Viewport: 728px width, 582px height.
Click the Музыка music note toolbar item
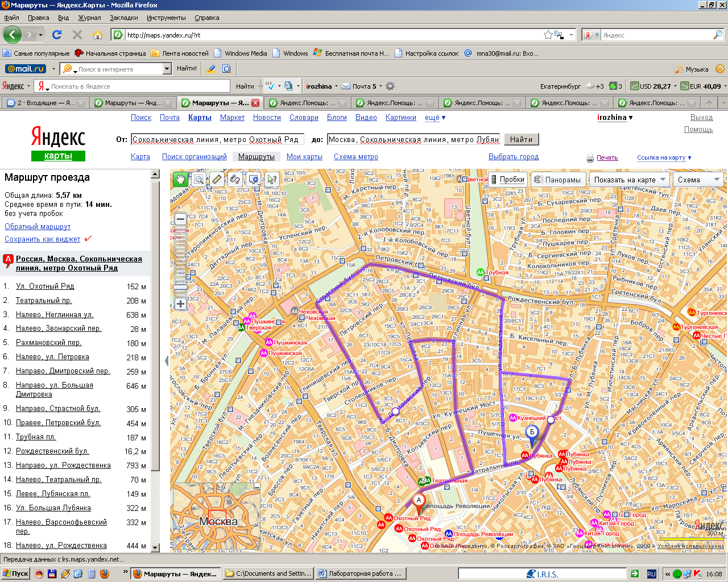click(692, 69)
